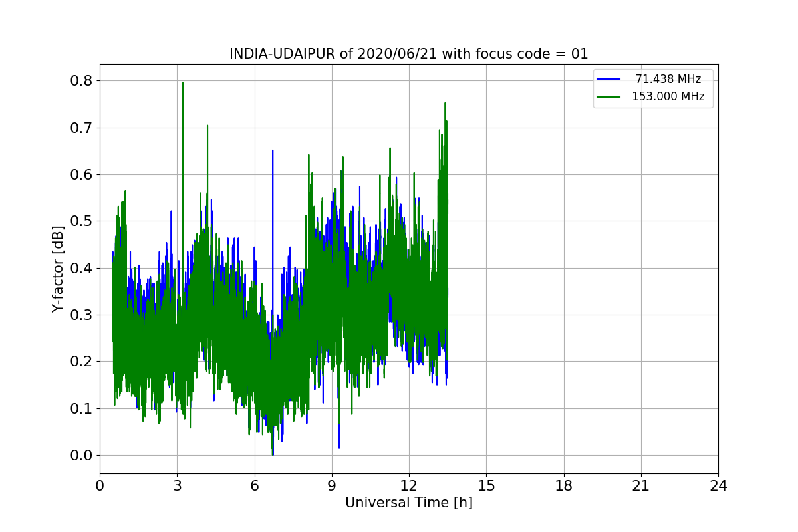Viewport: 798px width, 532px height.
Task: Select the 71.438 MHz legend label
Action: tap(668, 79)
